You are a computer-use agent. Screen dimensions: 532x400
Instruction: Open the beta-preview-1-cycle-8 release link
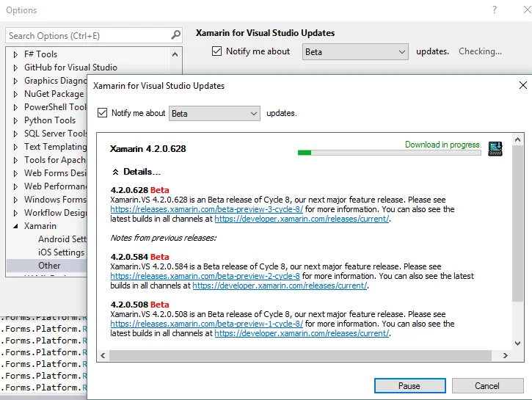tap(207, 324)
